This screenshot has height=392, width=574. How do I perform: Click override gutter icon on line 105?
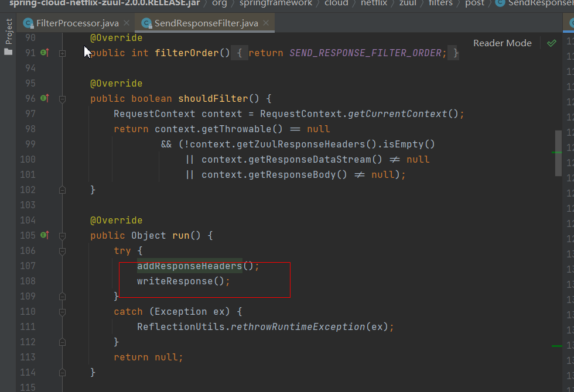(45, 235)
